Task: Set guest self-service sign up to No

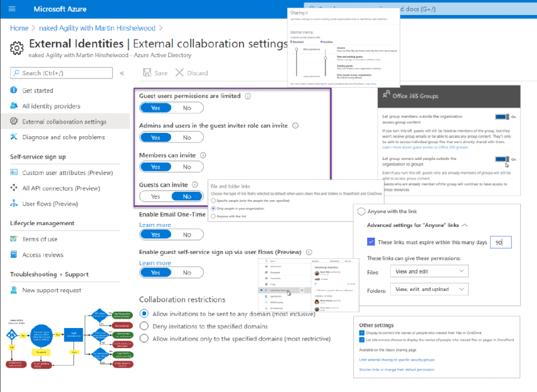Action: click(x=187, y=273)
